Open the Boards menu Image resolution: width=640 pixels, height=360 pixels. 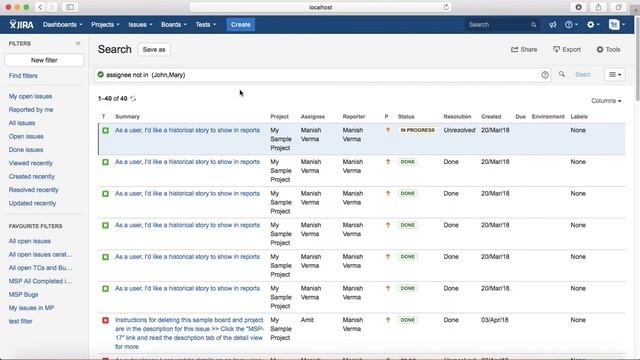click(x=173, y=24)
